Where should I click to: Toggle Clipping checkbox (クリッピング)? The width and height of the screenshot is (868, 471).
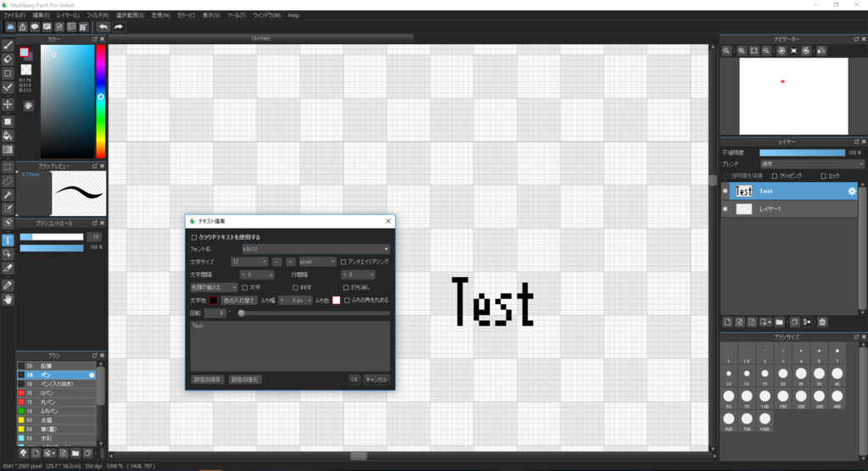pyautogui.click(x=775, y=176)
